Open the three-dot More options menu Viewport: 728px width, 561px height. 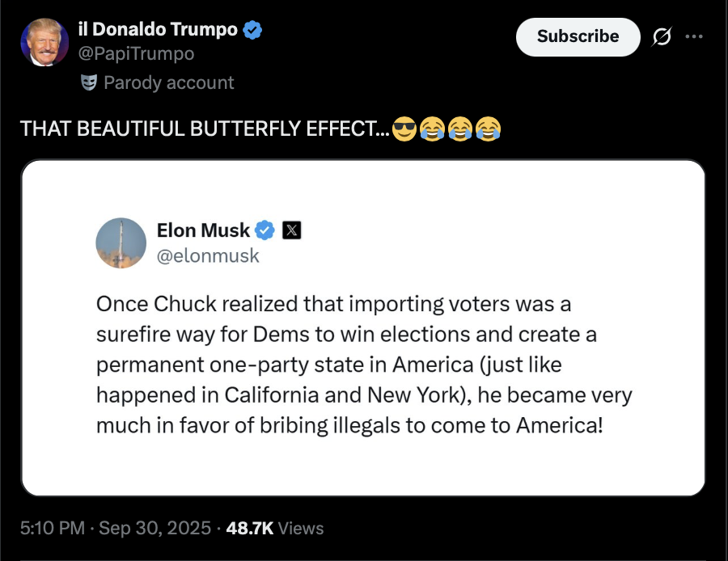(693, 36)
